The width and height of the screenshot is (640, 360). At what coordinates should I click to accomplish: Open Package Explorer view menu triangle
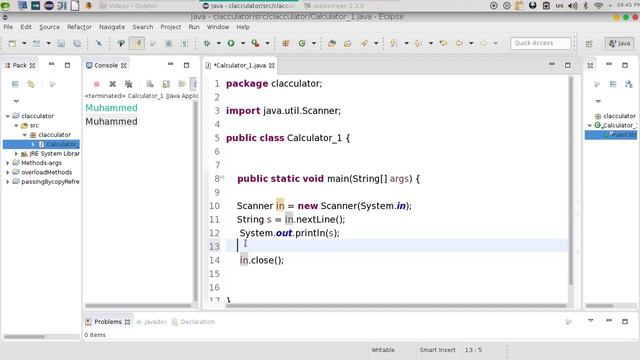16,101
